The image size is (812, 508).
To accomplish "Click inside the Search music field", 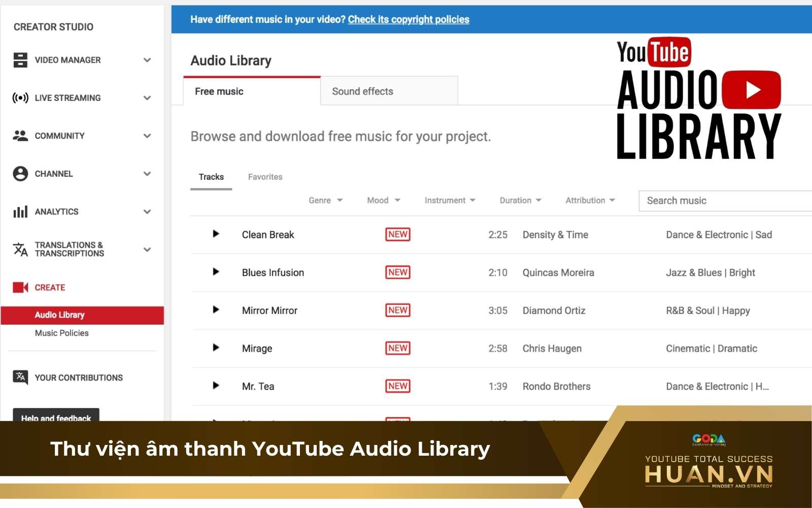I will (x=726, y=201).
